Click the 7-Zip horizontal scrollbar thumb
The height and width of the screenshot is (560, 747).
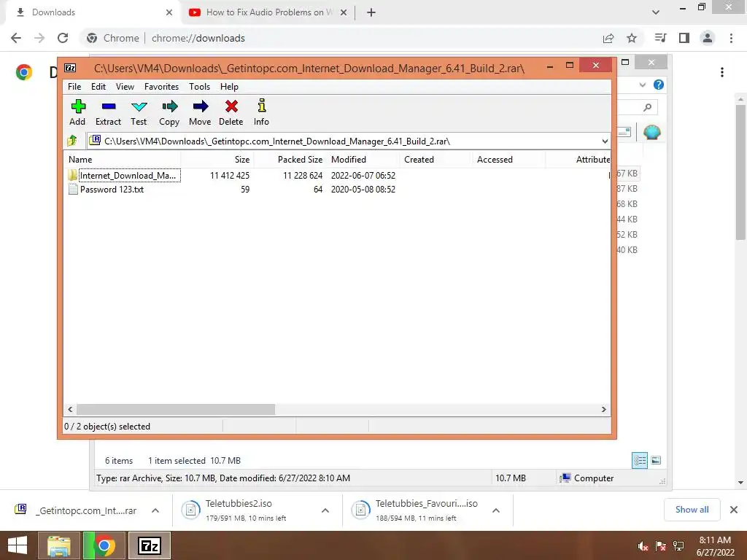175,410
